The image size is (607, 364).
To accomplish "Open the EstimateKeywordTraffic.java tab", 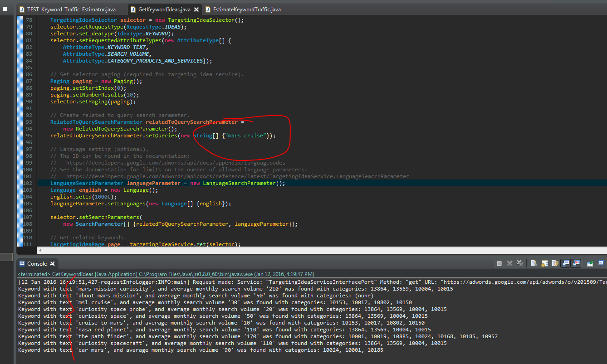I will 243,9.
